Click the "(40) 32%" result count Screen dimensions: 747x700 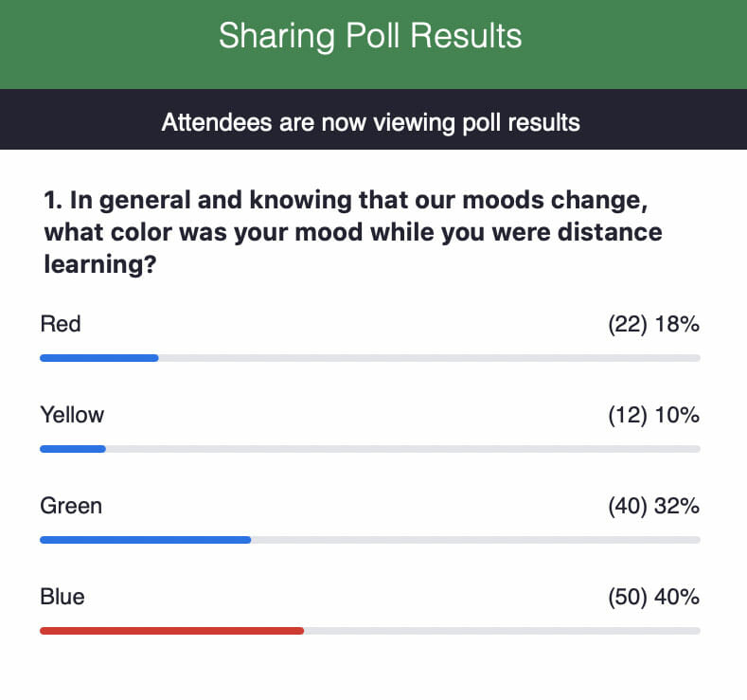[x=653, y=506]
